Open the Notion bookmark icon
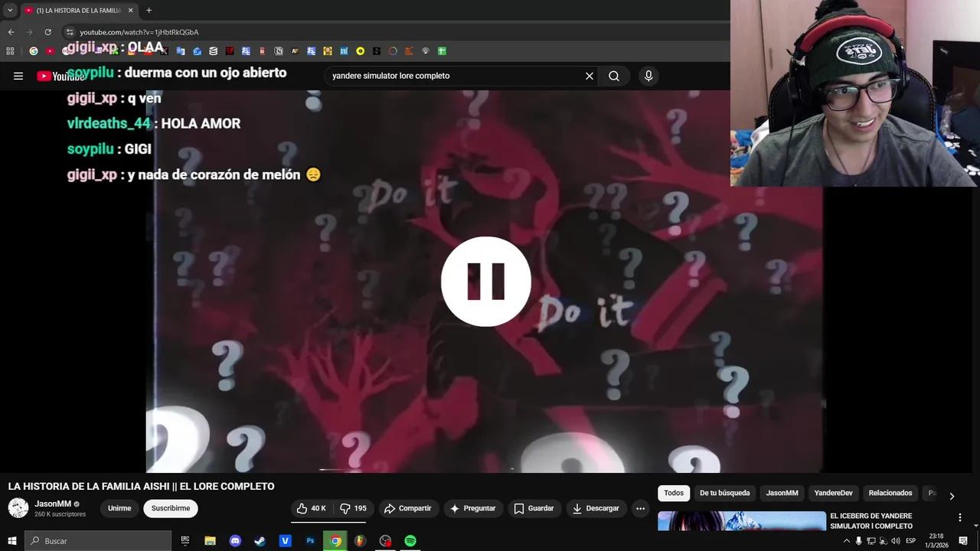This screenshot has height=551, width=980. [x=279, y=51]
